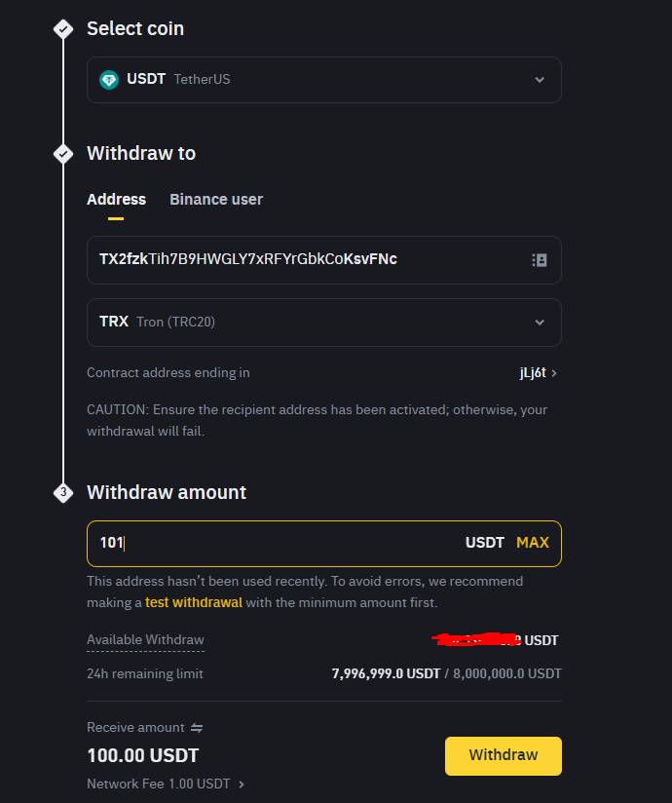The image size is (672, 803).
Task: Open the address book icon
Action: 539,260
